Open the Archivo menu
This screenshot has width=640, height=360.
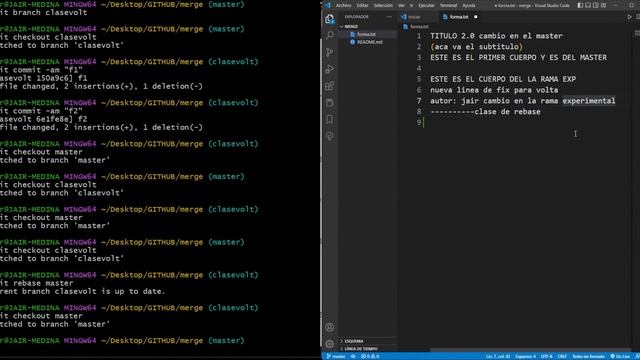pos(343,5)
